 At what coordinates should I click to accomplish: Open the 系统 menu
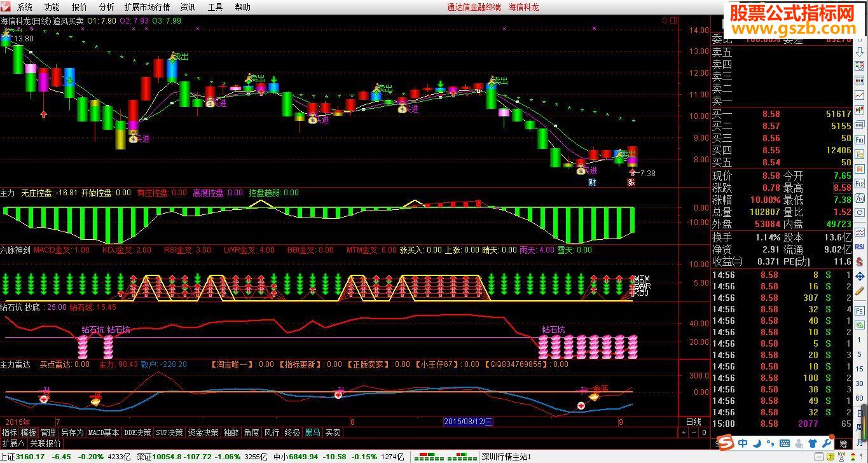[24, 7]
